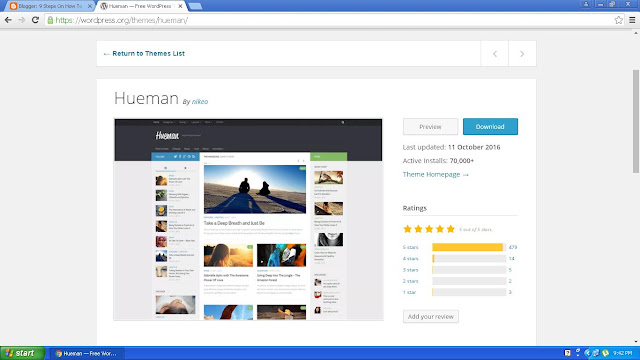This screenshot has height=360, width=640.
Task: Click the taskbar clock showing 9:42 PM
Action: (x=622, y=353)
